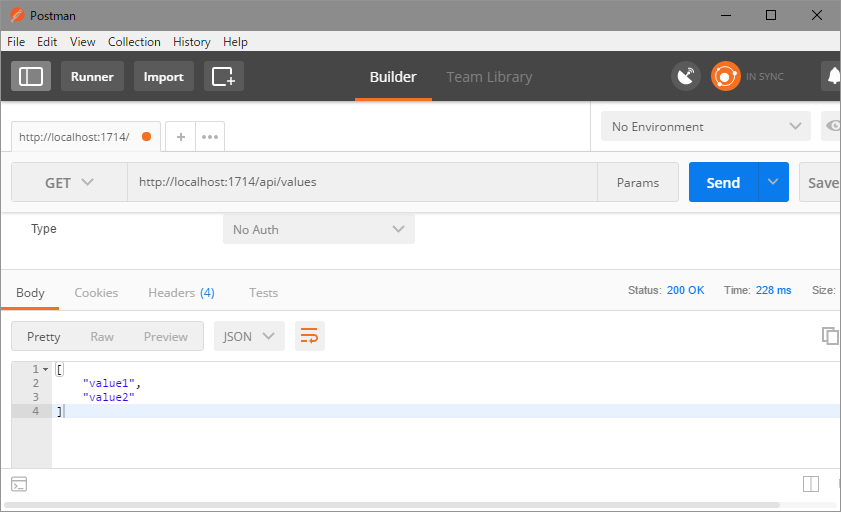Switch response view to Preview
The image size is (841, 512).
point(166,336)
